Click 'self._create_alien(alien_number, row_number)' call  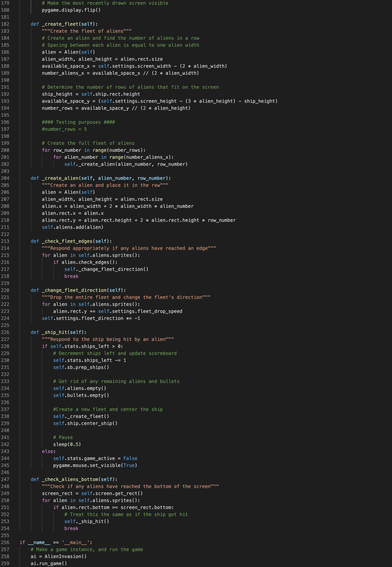[126, 164]
